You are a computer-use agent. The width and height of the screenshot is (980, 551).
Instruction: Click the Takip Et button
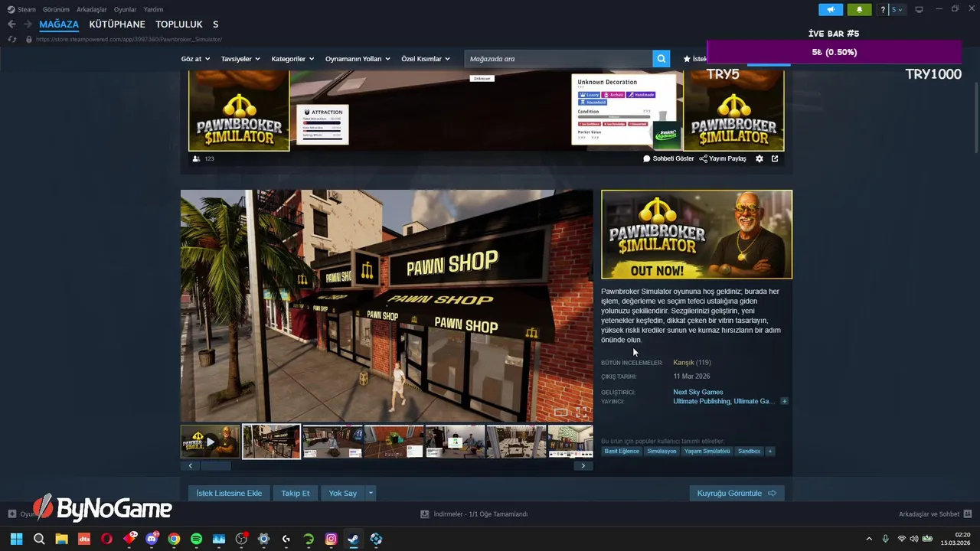tap(296, 494)
